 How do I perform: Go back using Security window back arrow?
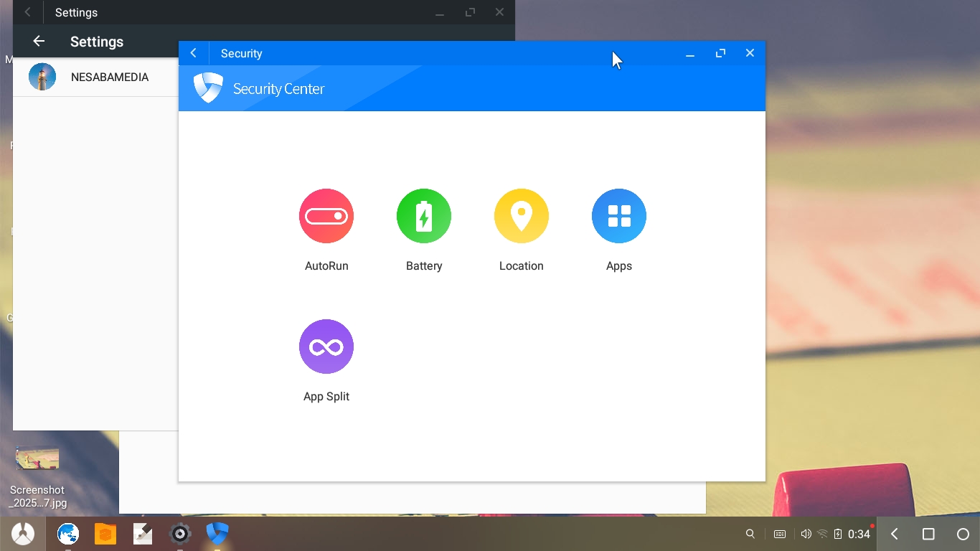click(194, 53)
